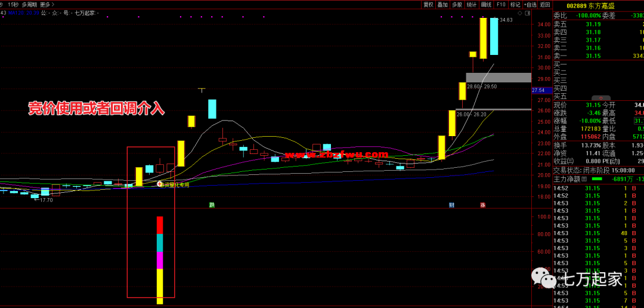Screen dimensions: 644x308
Task: Click the green 跌 marker under the chart
Action: (x=212, y=205)
